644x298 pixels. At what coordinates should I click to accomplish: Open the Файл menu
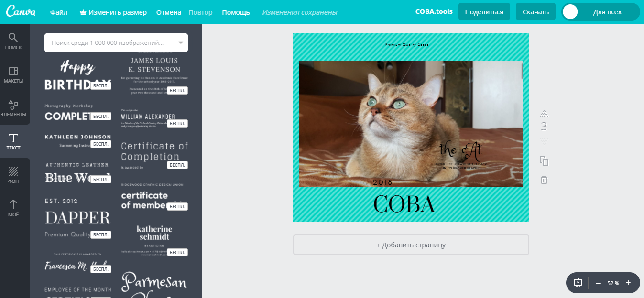58,11
